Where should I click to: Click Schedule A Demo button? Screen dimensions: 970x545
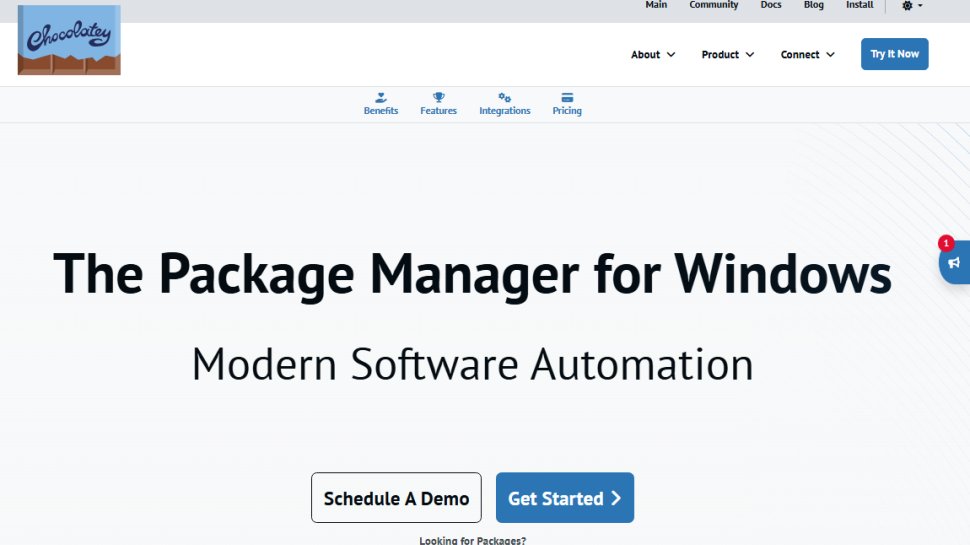click(396, 498)
